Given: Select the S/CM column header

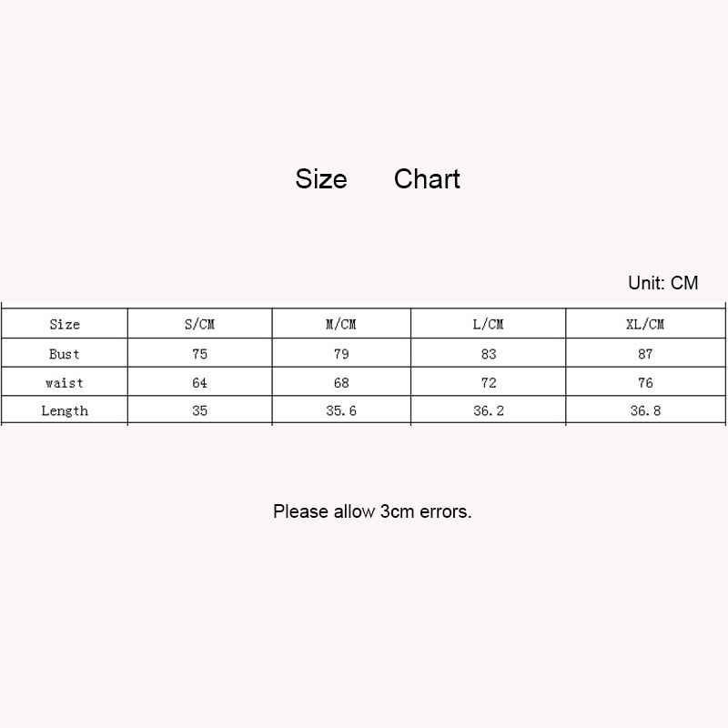Looking at the screenshot, I should click(199, 325).
